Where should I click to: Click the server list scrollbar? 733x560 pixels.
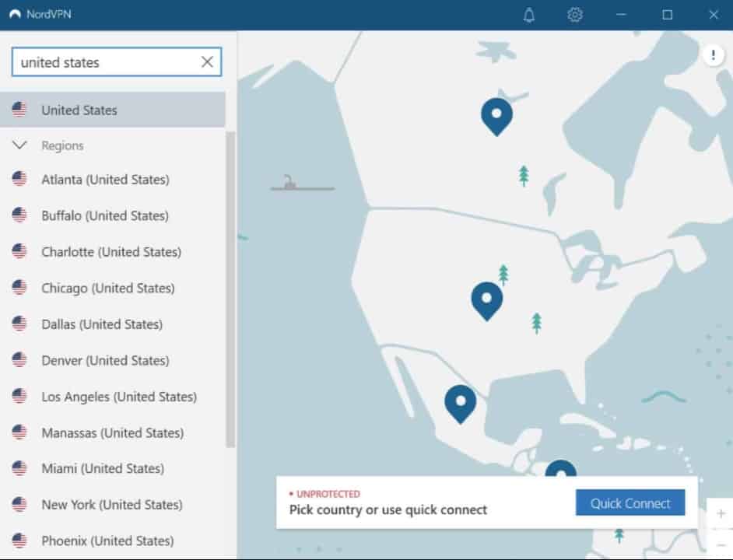tap(230, 290)
